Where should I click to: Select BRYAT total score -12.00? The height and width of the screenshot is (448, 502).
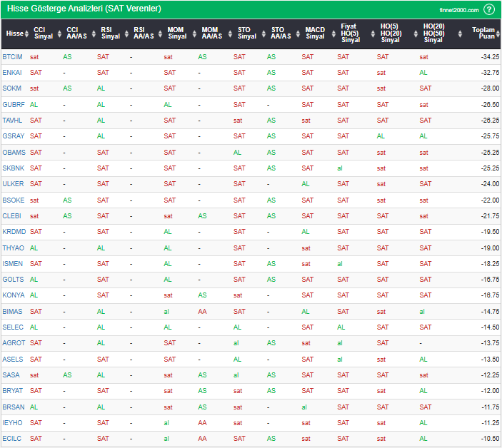490,391
